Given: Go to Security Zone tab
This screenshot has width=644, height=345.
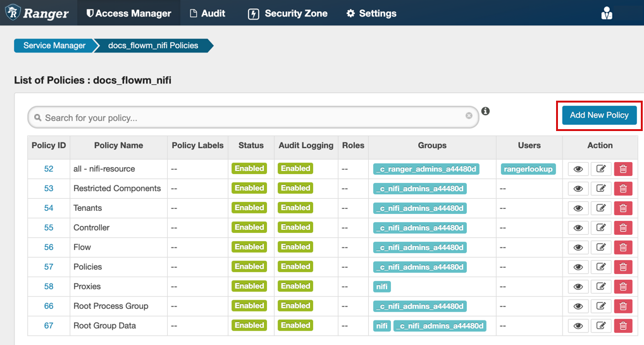Looking at the screenshot, I should click(x=288, y=13).
